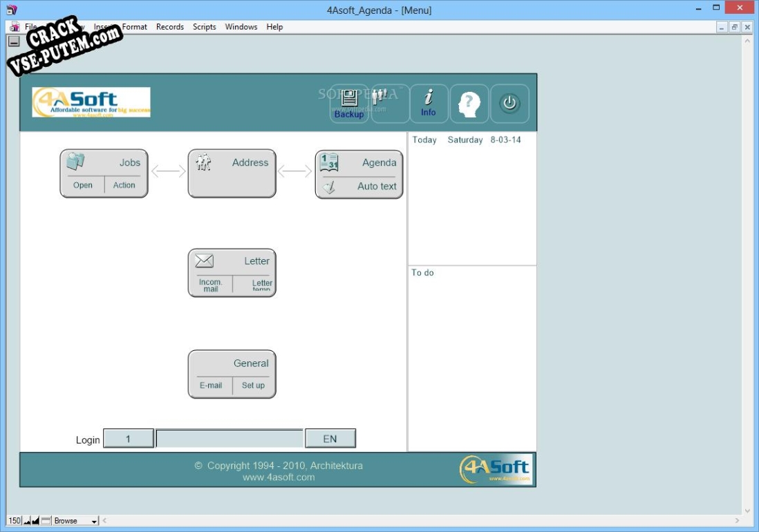Image resolution: width=759 pixels, height=532 pixels.
Task: Click the Letter envelope icon
Action: click(x=204, y=261)
